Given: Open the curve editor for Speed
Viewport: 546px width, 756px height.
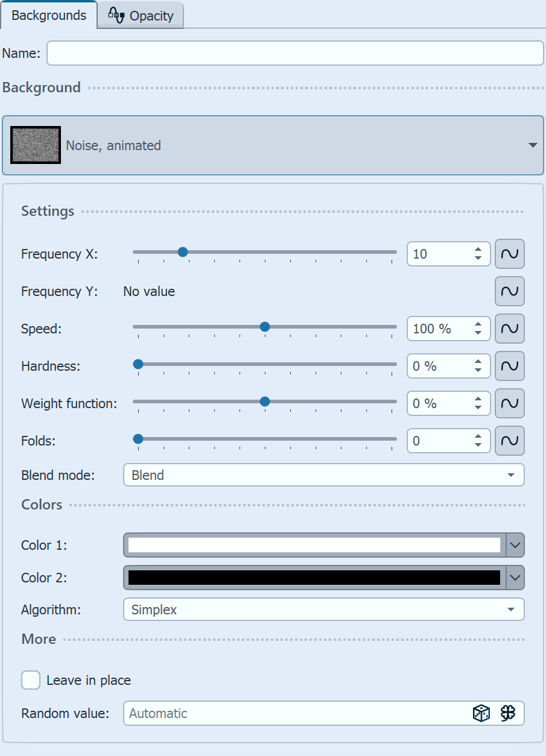Looking at the screenshot, I should pos(510,329).
